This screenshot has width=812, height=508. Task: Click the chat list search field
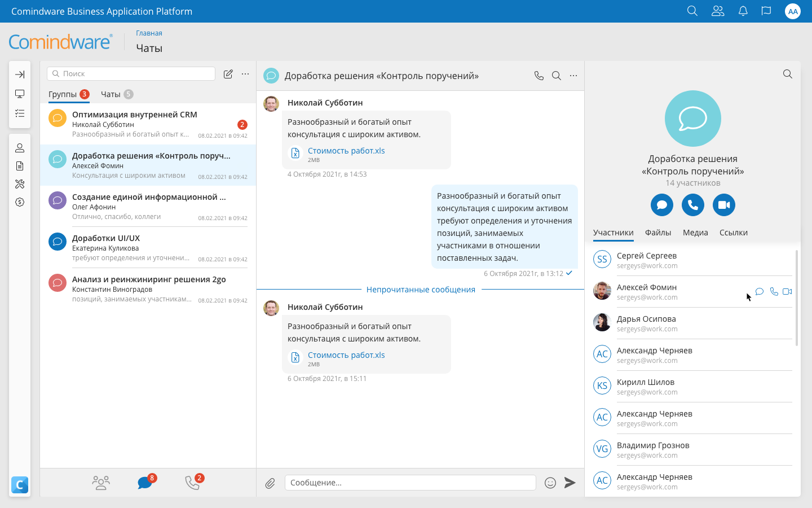click(131, 73)
